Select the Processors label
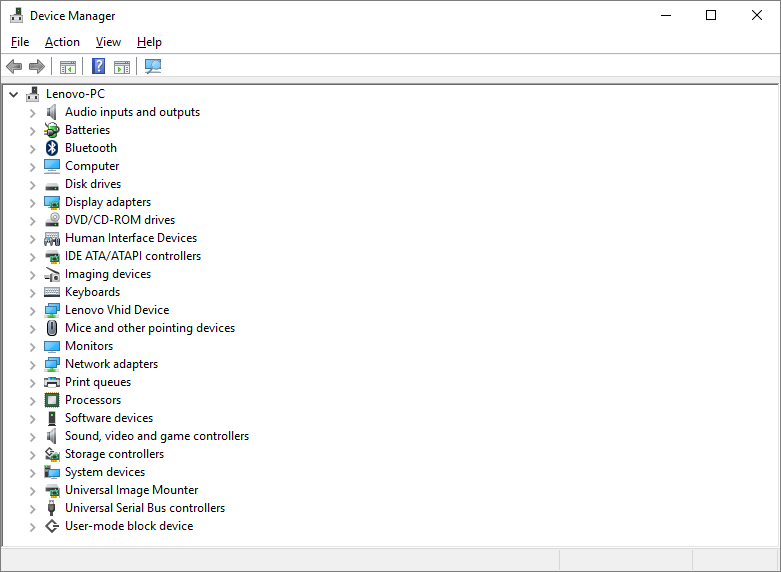Image resolution: width=781 pixels, height=572 pixels. point(93,400)
